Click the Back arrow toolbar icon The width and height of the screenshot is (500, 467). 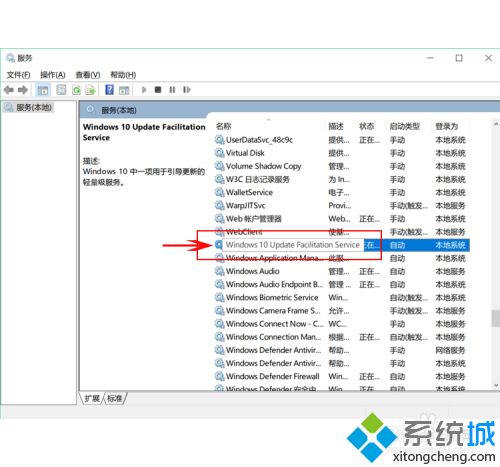9,90
